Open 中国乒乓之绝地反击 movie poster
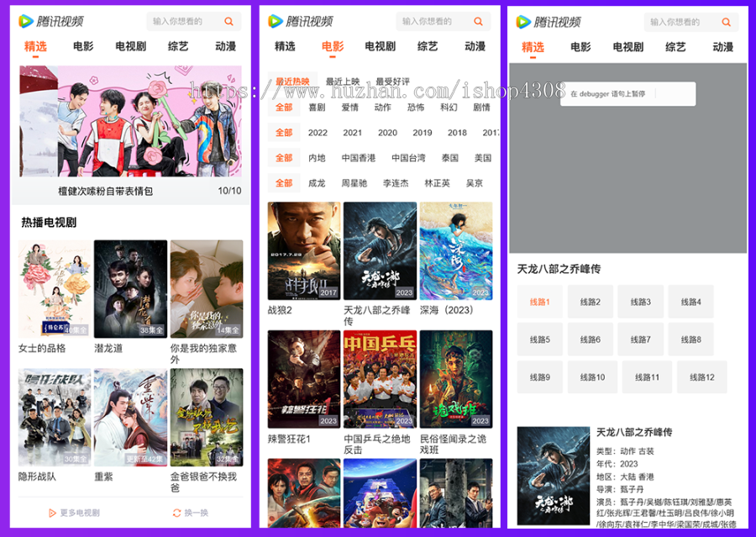This screenshot has height=537, width=756. tap(380, 379)
